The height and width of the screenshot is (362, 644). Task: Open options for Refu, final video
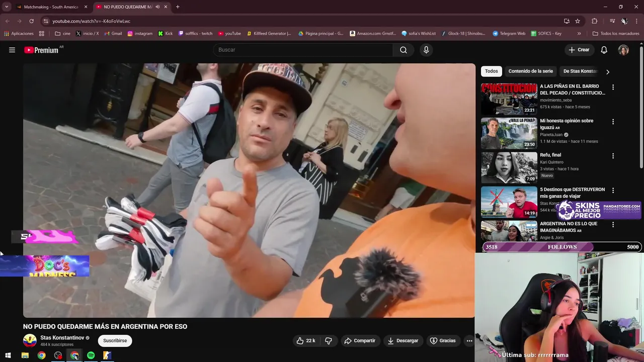(x=613, y=156)
